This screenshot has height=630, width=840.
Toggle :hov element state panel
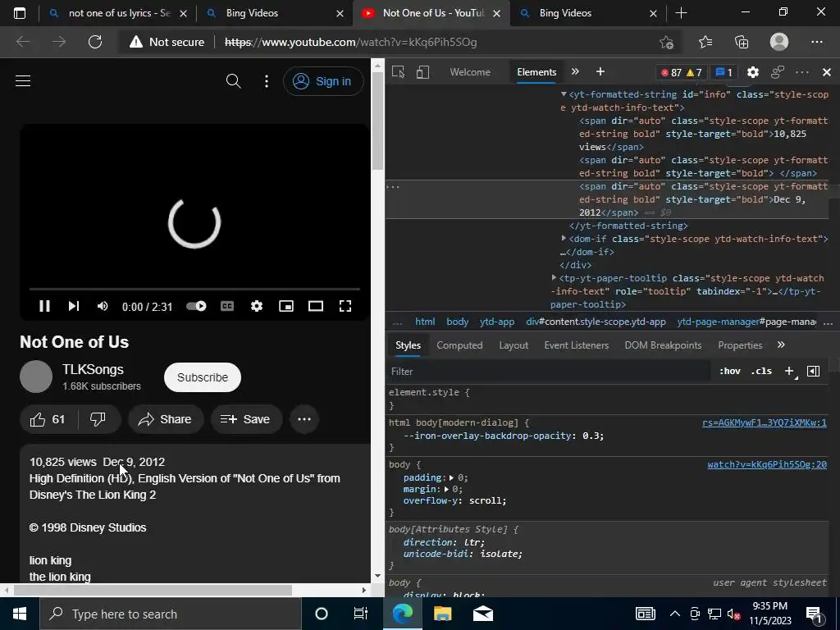[729, 371]
